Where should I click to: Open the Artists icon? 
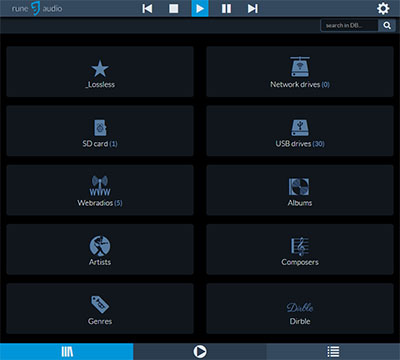click(100, 246)
